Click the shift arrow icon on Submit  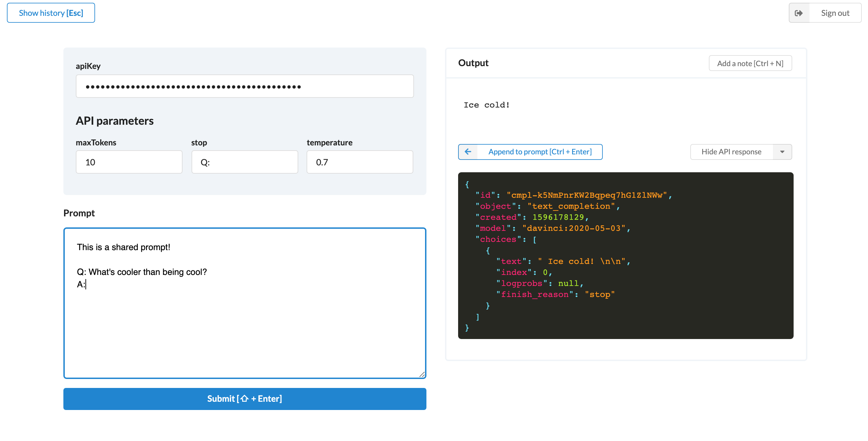click(x=244, y=399)
